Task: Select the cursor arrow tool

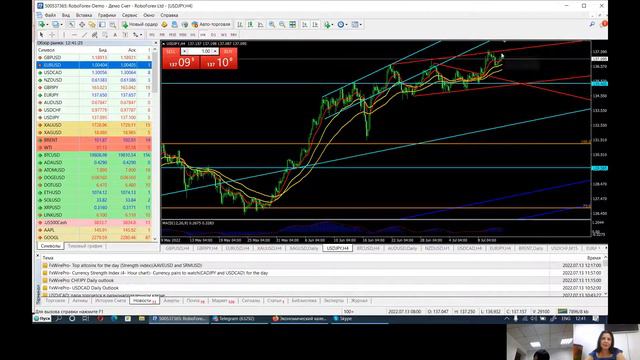Action: [x=41, y=35]
